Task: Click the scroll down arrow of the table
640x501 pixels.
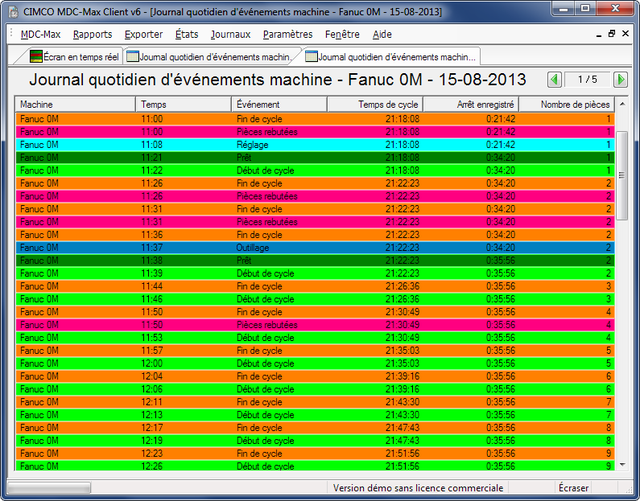Action: click(622, 464)
